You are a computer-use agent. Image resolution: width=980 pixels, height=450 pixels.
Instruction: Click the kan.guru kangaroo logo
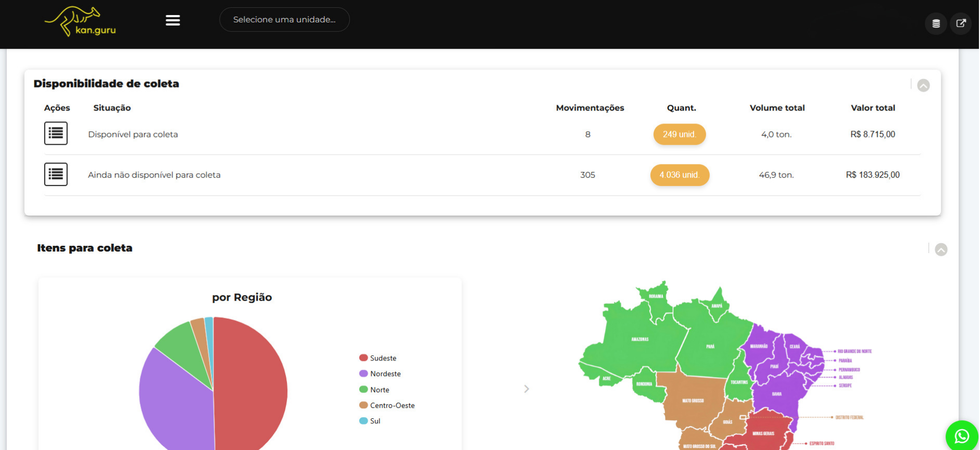click(81, 21)
